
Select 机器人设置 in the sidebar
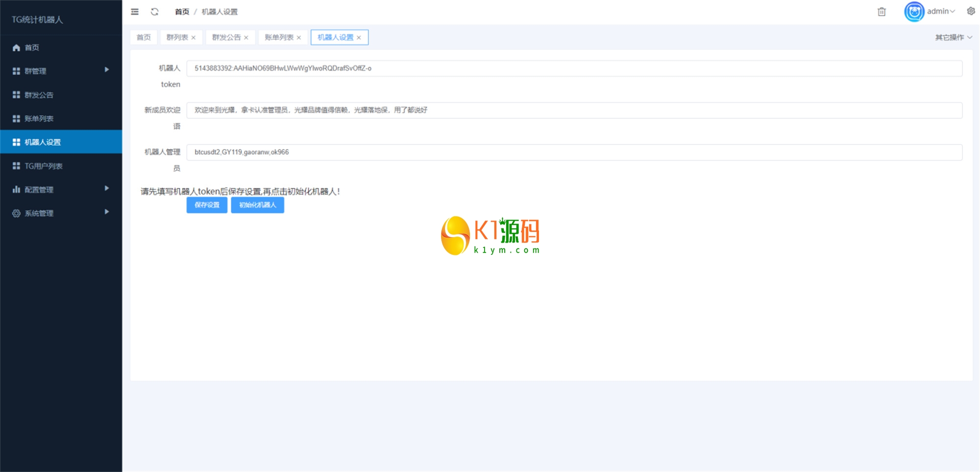click(x=61, y=142)
